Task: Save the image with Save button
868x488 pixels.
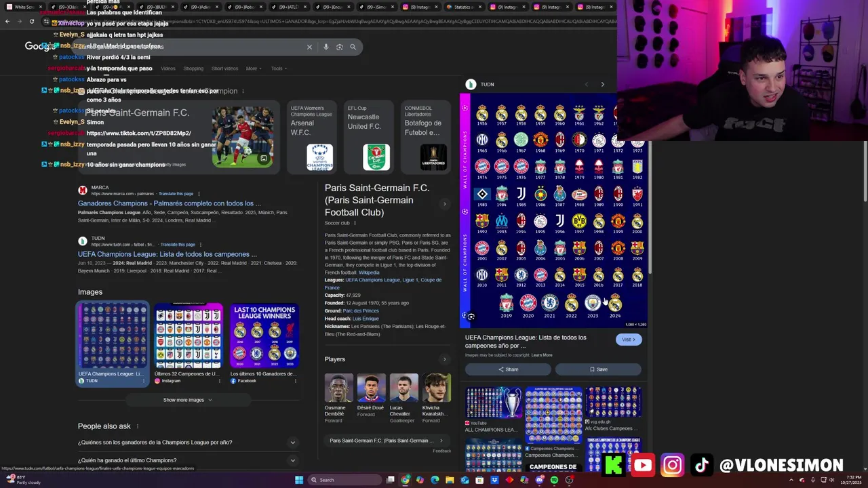Action: [598, 369]
